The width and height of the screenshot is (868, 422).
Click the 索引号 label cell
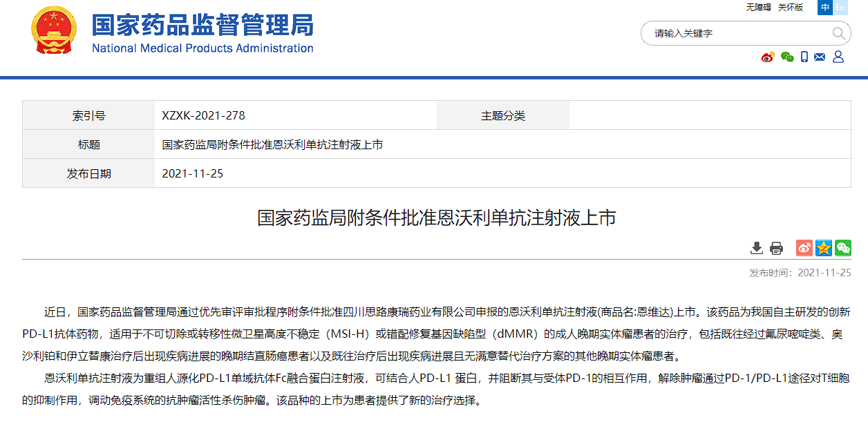tap(88, 115)
